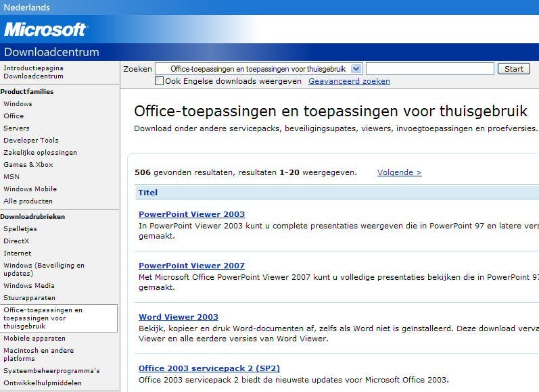Open Geavanceerd zoeken link
The width and height of the screenshot is (539, 392).
coord(349,81)
